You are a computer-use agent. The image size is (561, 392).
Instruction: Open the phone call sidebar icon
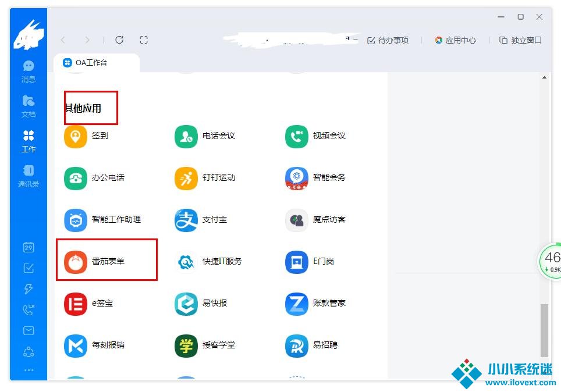(x=29, y=309)
